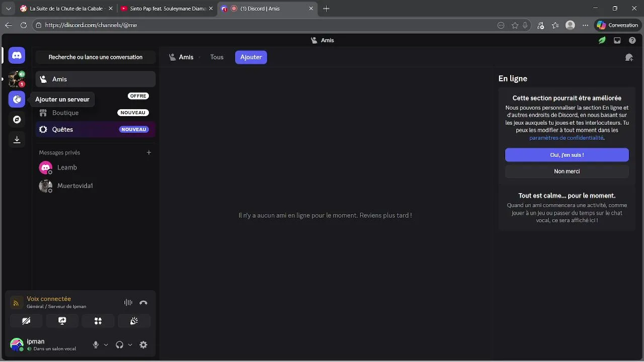Viewport: 644px width, 362px height.
Task: Open the private message with Muertovida1
Action: tap(96, 186)
